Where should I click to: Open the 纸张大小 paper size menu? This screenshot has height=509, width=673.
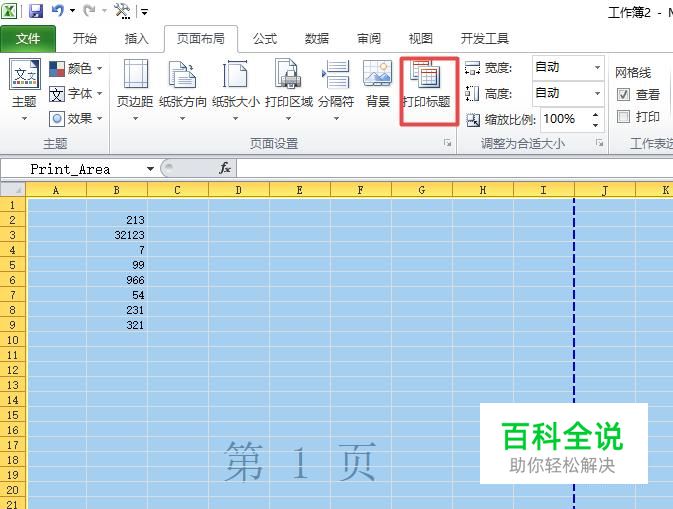236,90
